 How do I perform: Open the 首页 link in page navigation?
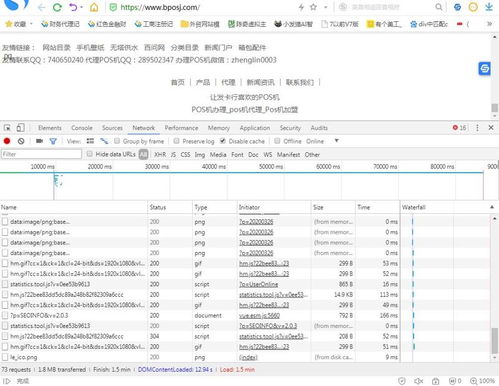(x=178, y=82)
